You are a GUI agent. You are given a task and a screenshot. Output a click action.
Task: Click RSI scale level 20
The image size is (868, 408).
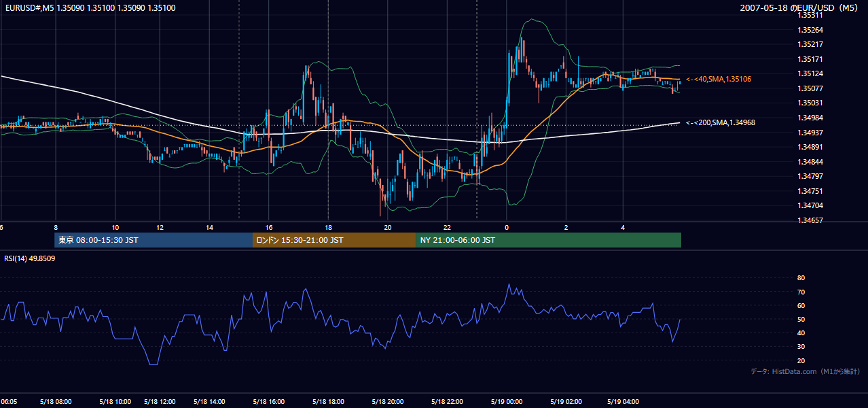(801, 360)
